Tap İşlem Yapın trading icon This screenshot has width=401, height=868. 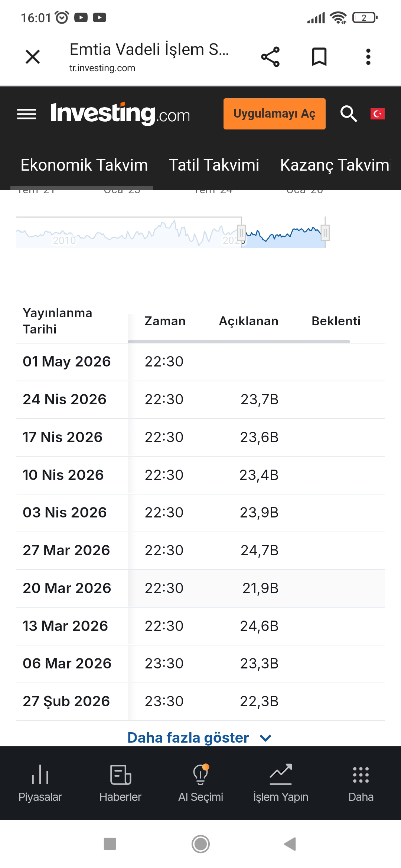tap(281, 783)
